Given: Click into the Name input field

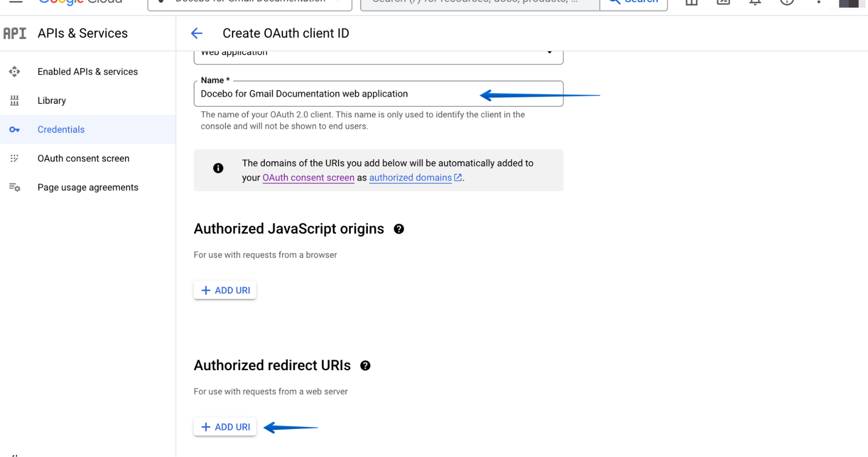Looking at the screenshot, I should [x=378, y=94].
